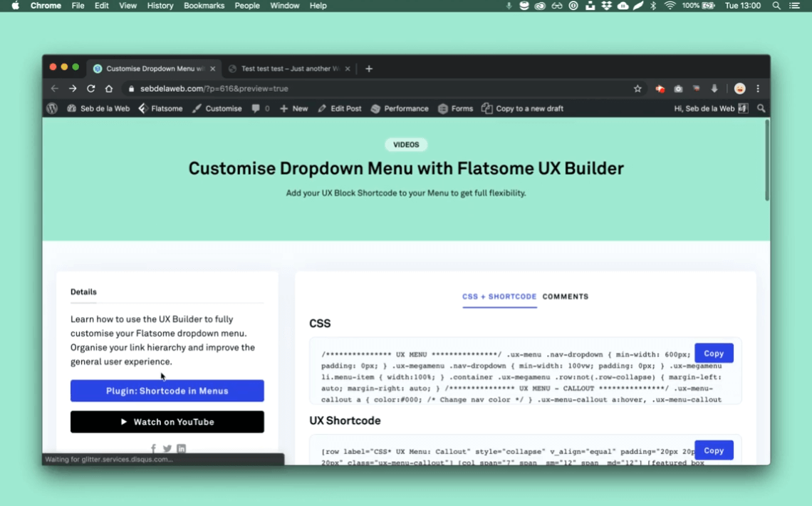The height and width of the screenshot is (506, 812).
Task: Open the Bookmarks menu in menu bar
Action: point(202,6)
